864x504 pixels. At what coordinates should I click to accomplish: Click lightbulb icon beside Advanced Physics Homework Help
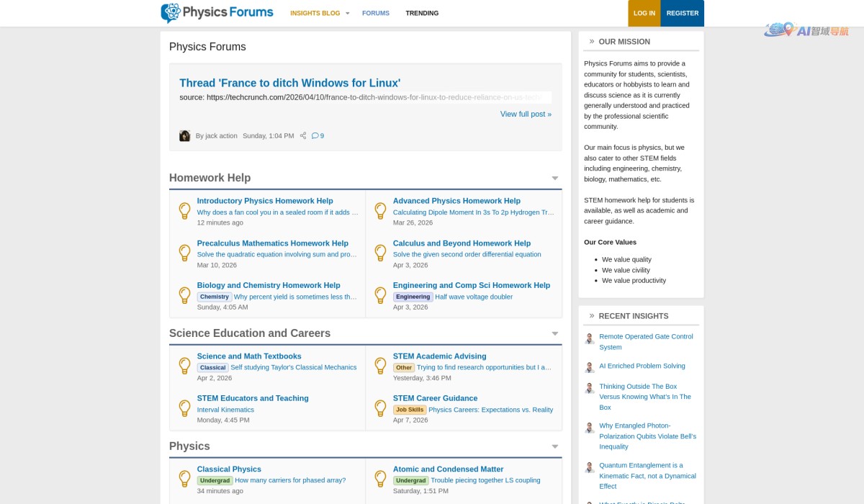pyautogui.click(x=380, y=211)
